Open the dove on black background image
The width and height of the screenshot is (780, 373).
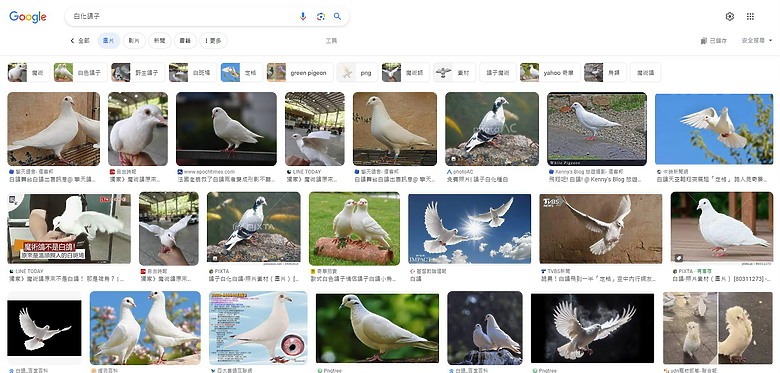(44, 328)
